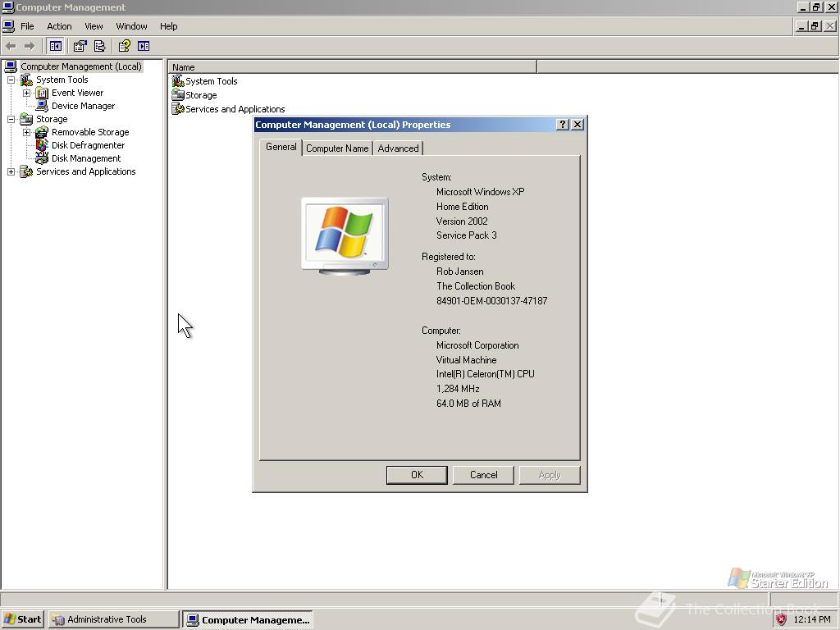
Task: Click the Start button
Action: pyautogui.click(x=22, y=619)
